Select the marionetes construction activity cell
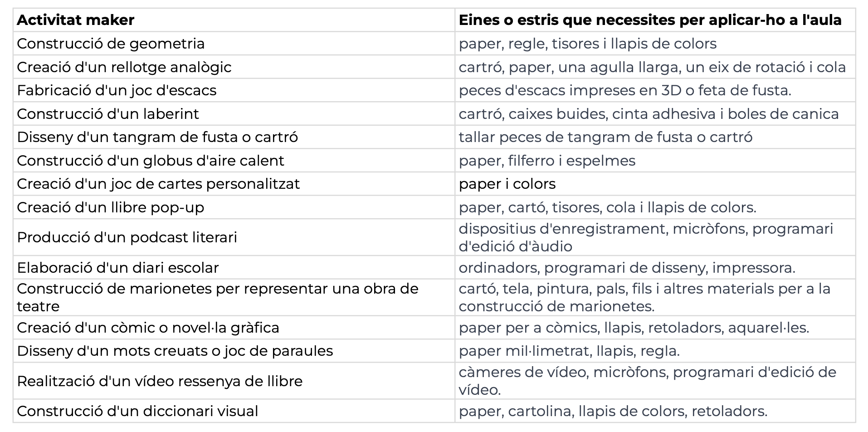Image resolution: width=868 pixels, height=432 pixels. tap(218, 297)
